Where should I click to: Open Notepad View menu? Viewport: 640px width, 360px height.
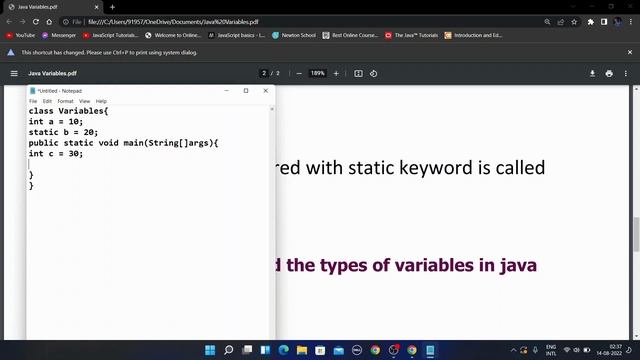point(84,101)
